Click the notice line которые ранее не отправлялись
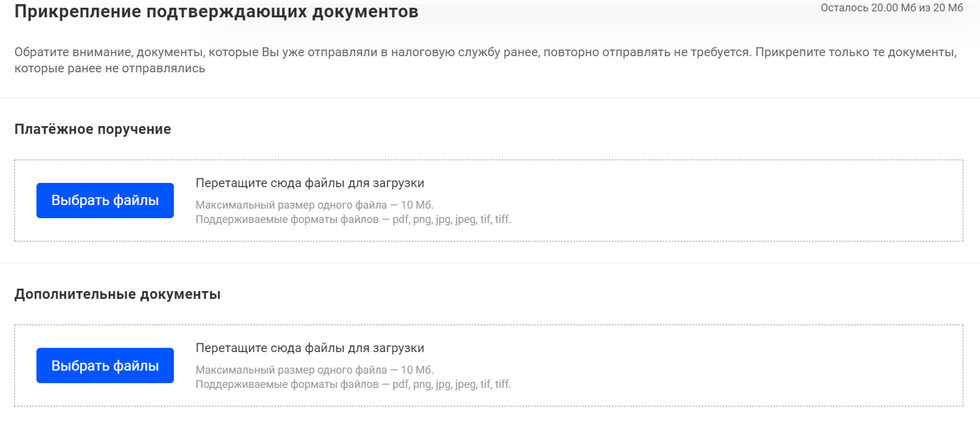The image size is (980, 425). click(x=110, y=69)
